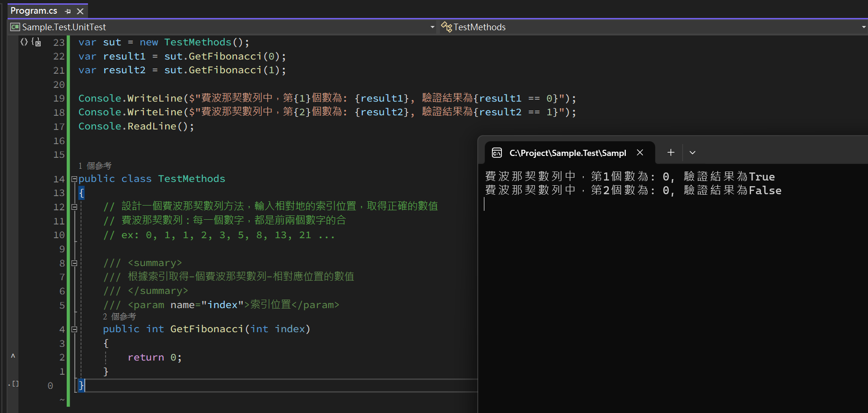The image size is (868, 413).
Task: Click the comment line 'ex: 0, 1, 1, 2, 3...'
Action: pos(219,235)
